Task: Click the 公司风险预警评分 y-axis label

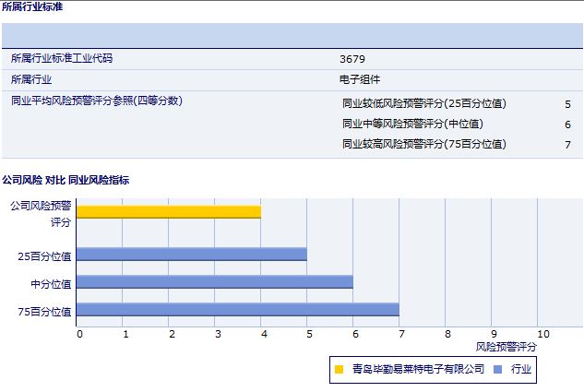Action: (x=41, y=214)
